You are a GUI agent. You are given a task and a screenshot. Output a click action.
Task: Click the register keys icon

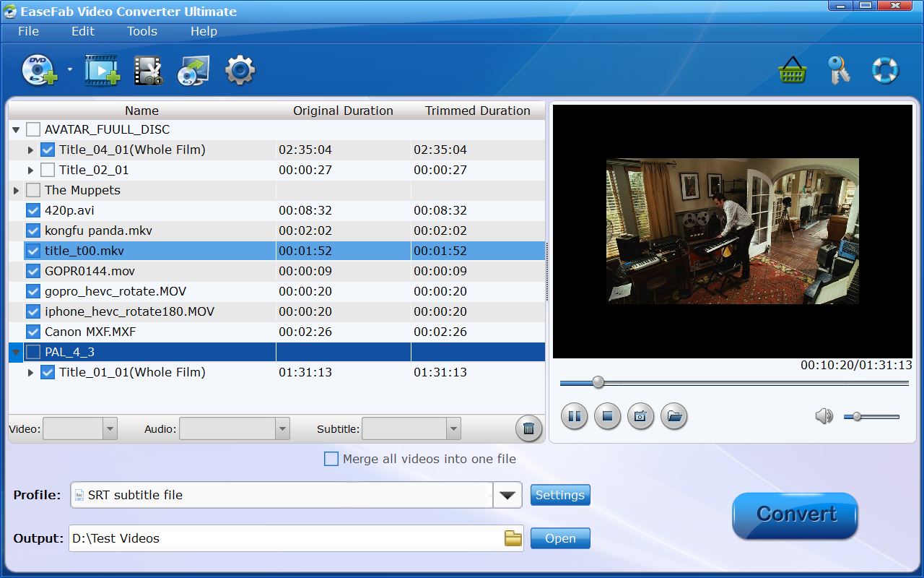coord(838,70)
